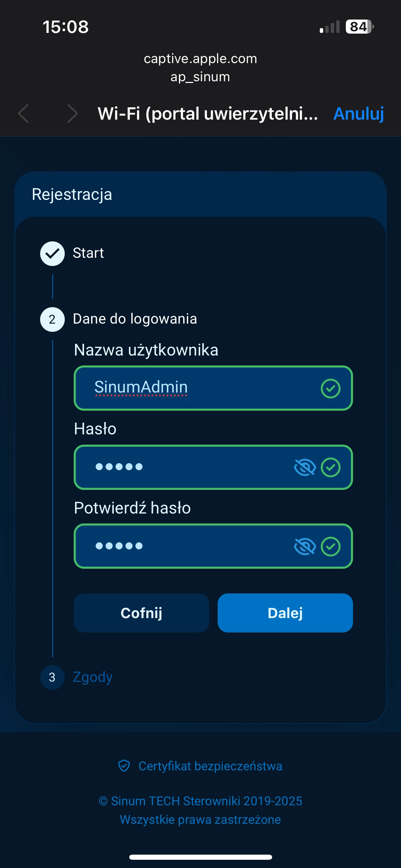
Task: Open the Certyfikat bezpieczeństwa link
Action: tap(210, 766)
